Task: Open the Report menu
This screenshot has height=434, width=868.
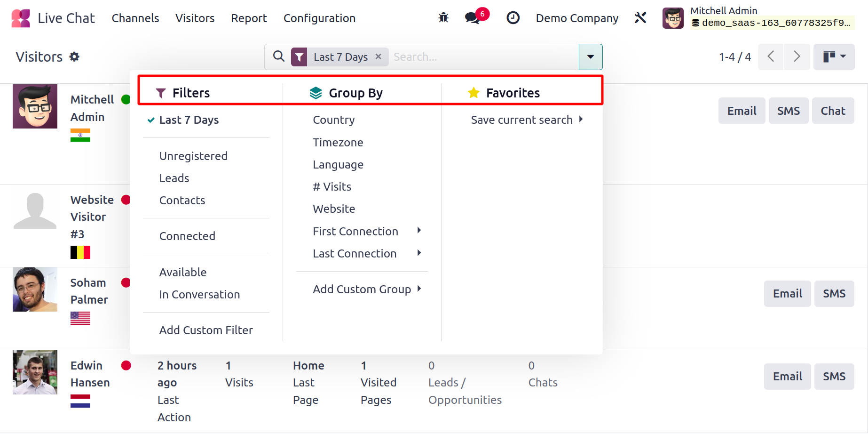Action: 249,18
